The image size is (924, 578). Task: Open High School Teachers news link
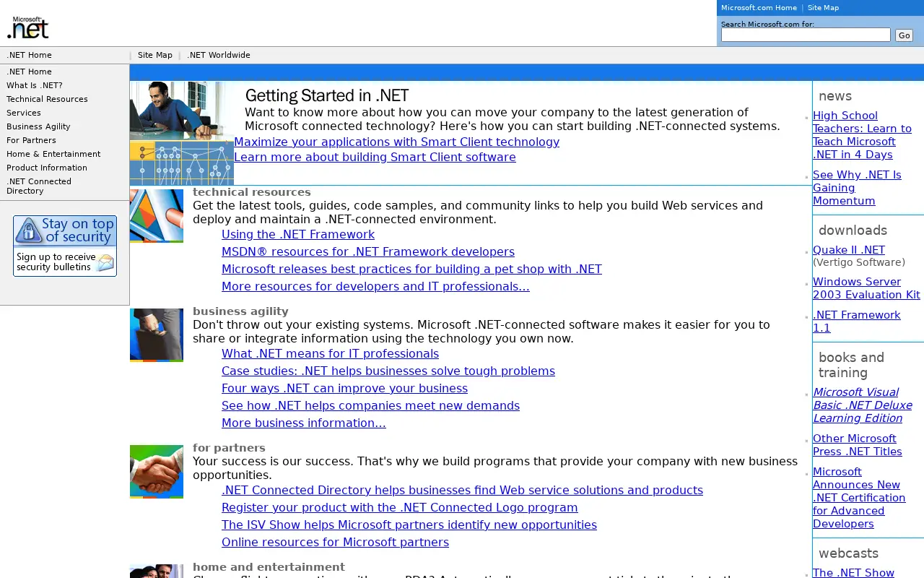(862, 135)
